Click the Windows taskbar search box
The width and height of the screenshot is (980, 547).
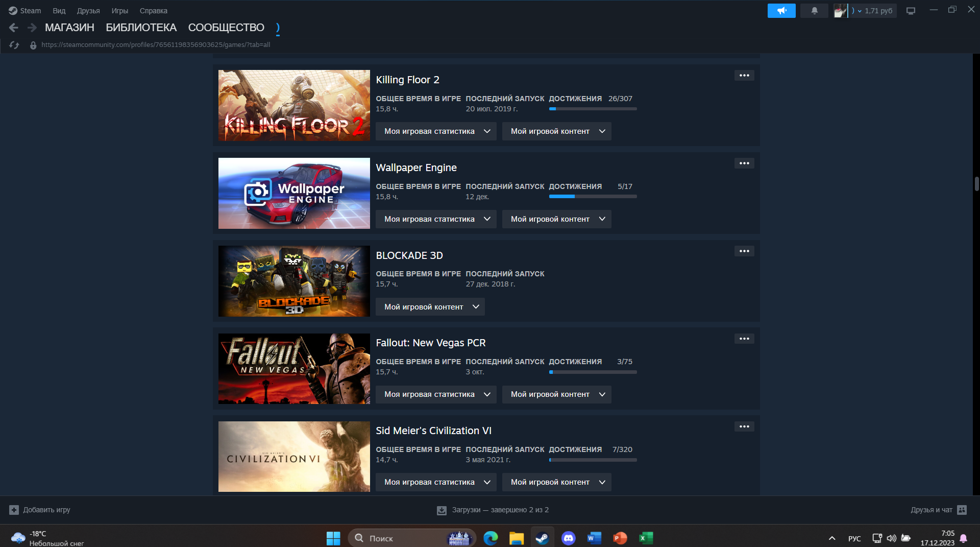coord(411,538)
